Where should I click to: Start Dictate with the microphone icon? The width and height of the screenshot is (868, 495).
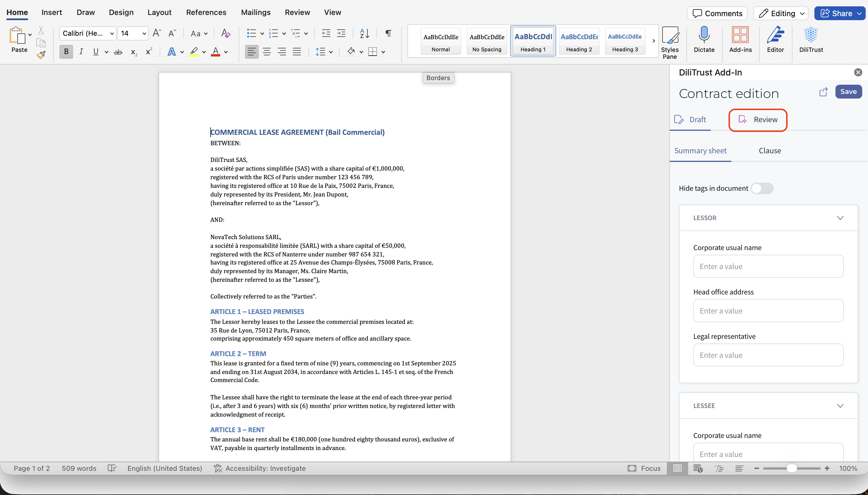[704, 39]
